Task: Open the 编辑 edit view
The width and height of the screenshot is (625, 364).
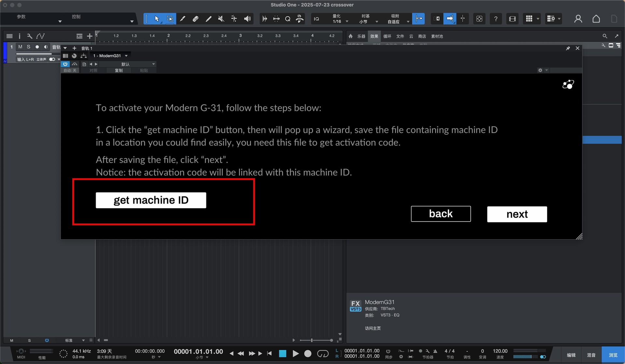Action: [571, 355]
